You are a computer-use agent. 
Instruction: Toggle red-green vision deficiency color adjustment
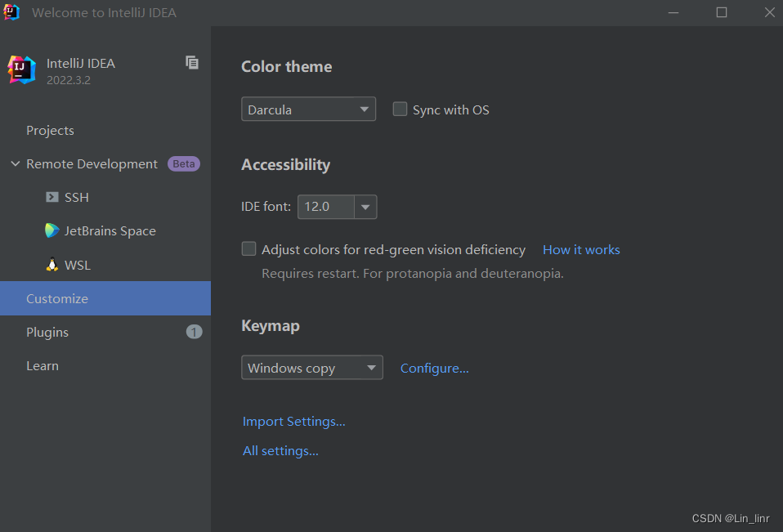click(248, 248)
